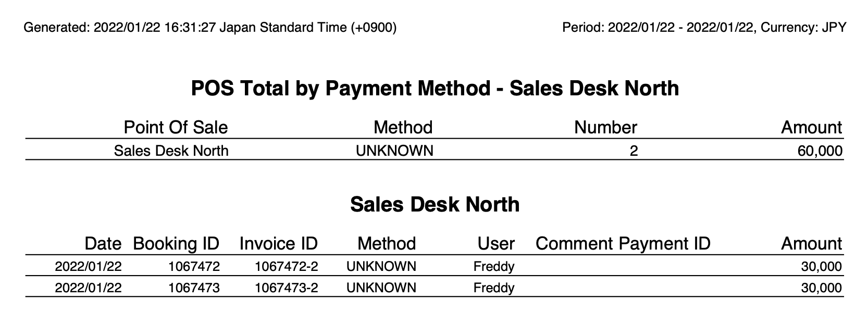The width and height of the screenshot is (868, 323).
Task: Click the Invoice ID column header
Action: (278, 244)
